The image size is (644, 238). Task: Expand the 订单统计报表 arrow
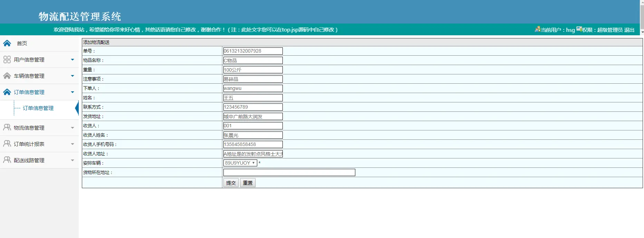[x=73, y=144]
